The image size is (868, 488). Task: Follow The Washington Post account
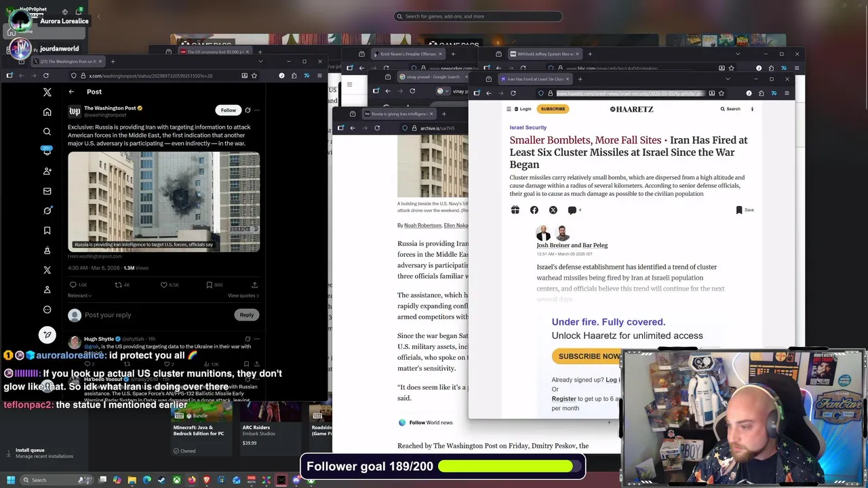tap(229, 110)
